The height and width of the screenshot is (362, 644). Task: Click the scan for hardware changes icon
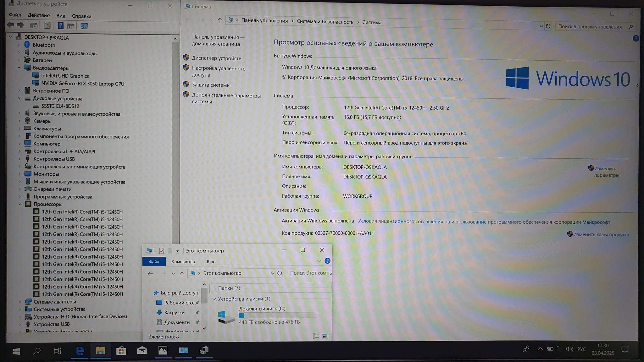[84, 26]
